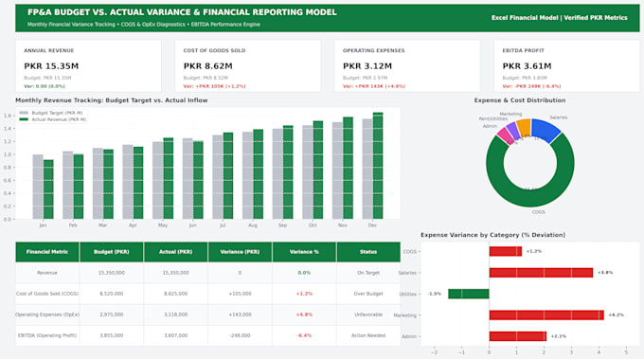Viewport: 644px width, 359px height.
Task: Click the green Utilities variance bar
Action: pyautogui.click(x=469, y=294)
